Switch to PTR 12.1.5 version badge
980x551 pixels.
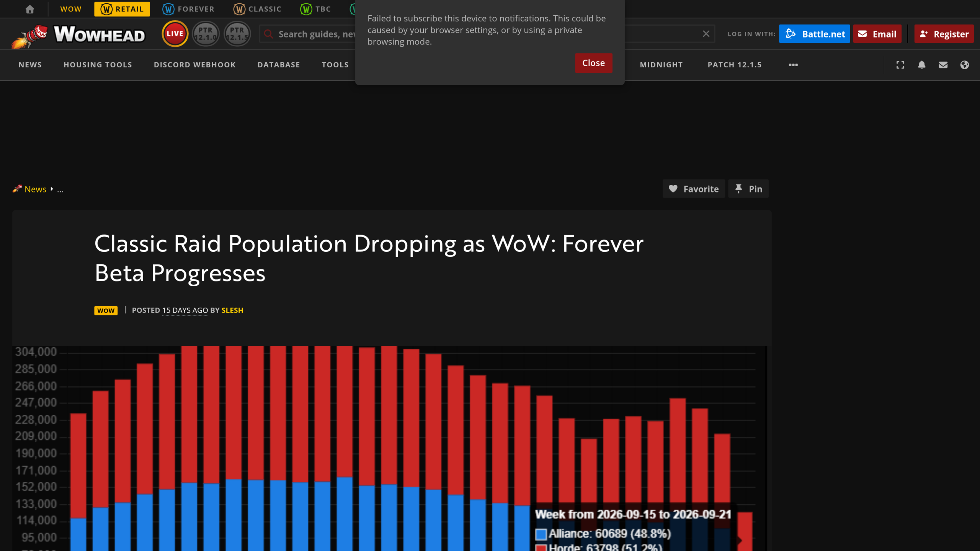coord(237,34)
